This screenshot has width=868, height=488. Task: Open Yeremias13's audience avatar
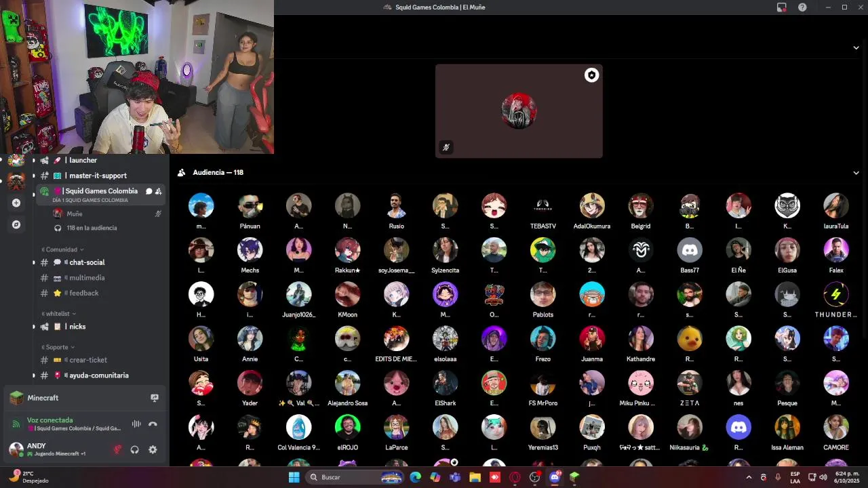542,427
